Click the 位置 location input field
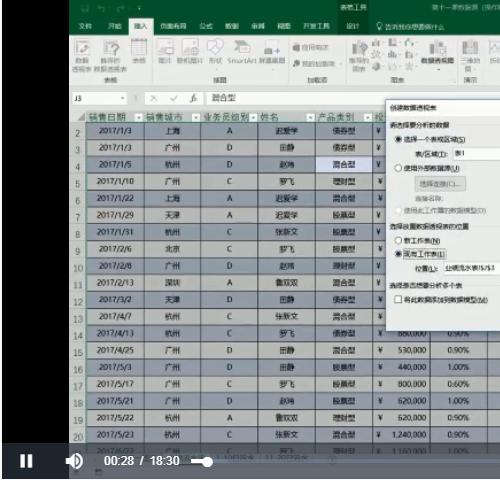500x480 pixels. point(472,268)
